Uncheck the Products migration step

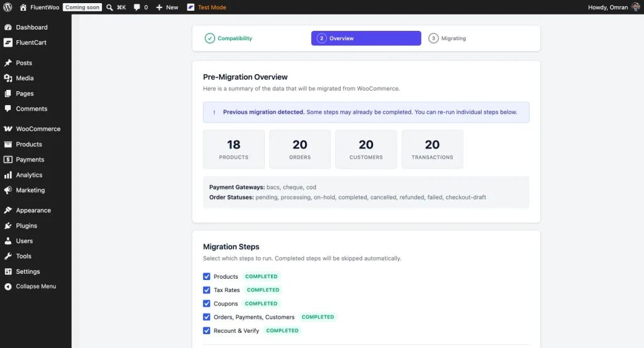[x=206, y=276]
